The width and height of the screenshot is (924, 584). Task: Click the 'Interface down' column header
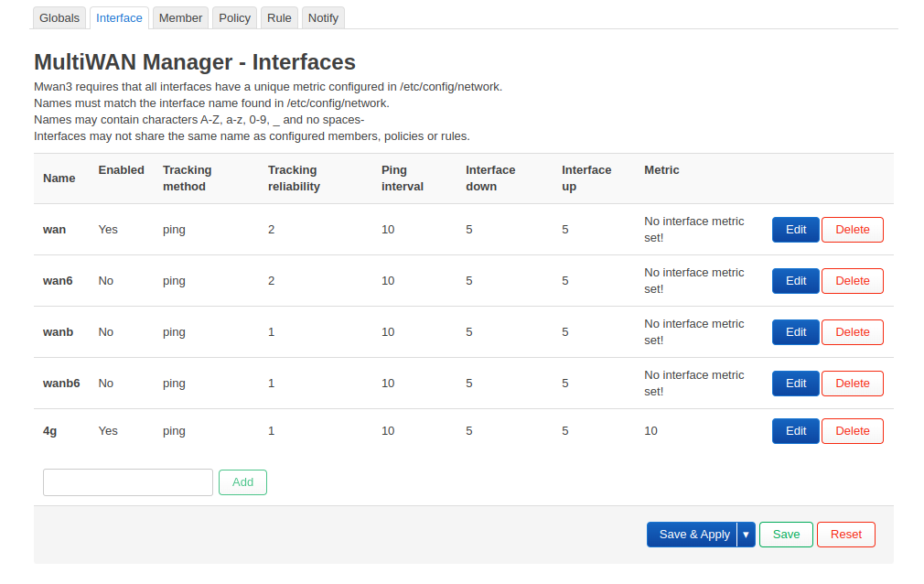point(490,178)
